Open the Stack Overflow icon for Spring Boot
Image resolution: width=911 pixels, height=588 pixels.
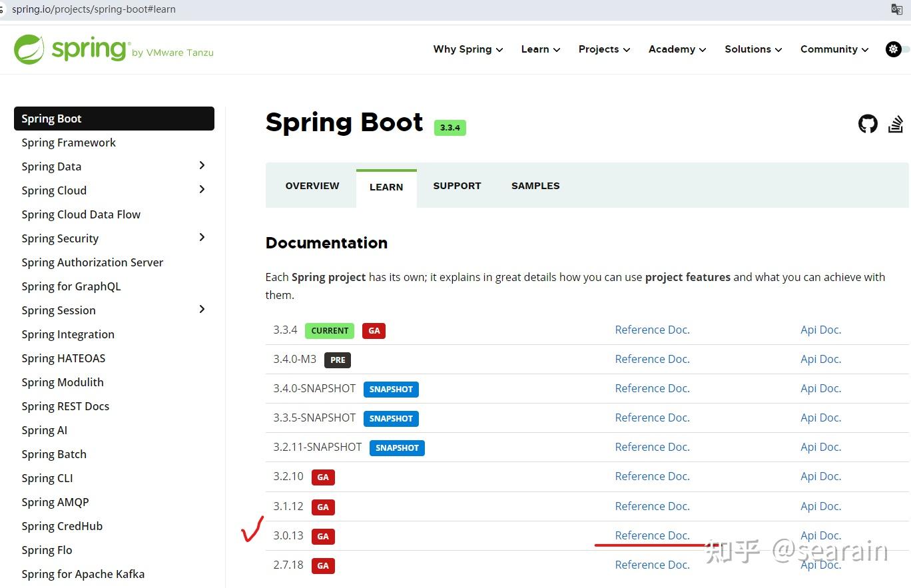point(896,124)
